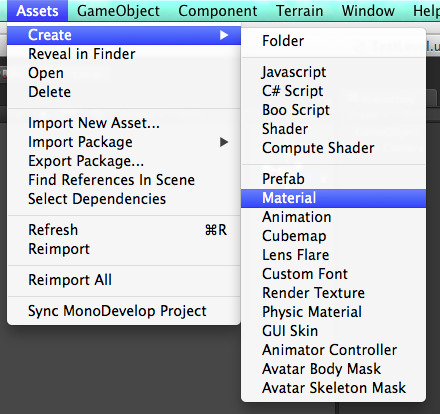Select Open in Assets menu
Screen dimensions: 440x414
click(x=124, y=73)
